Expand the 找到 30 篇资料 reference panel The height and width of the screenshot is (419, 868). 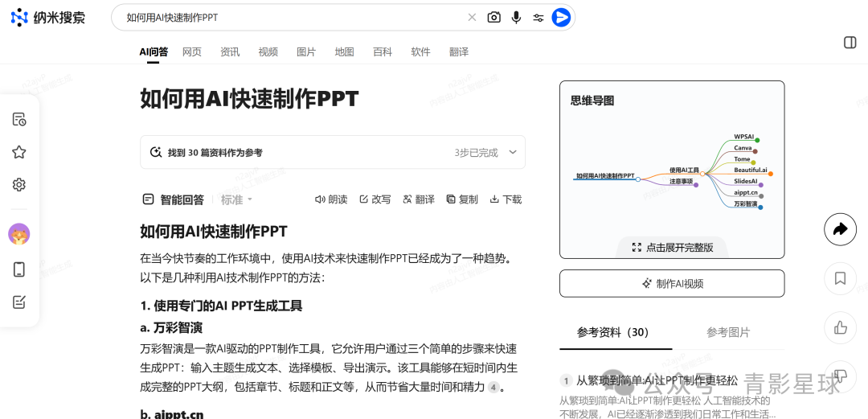(332, 153)
